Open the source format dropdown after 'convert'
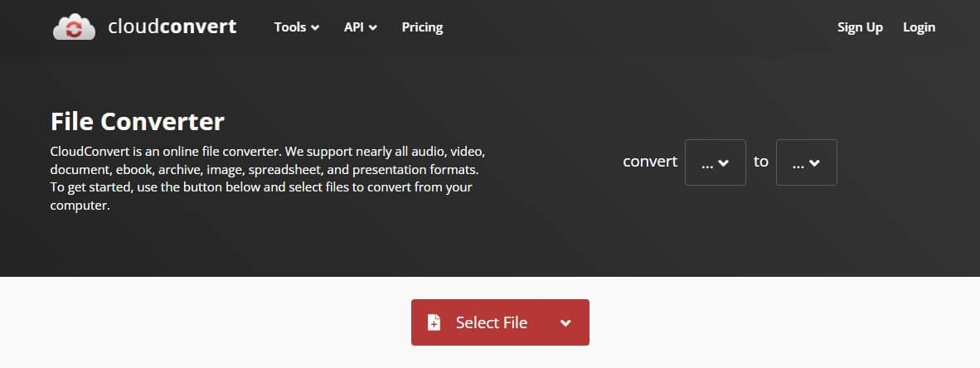 click(x=715, y=162)
